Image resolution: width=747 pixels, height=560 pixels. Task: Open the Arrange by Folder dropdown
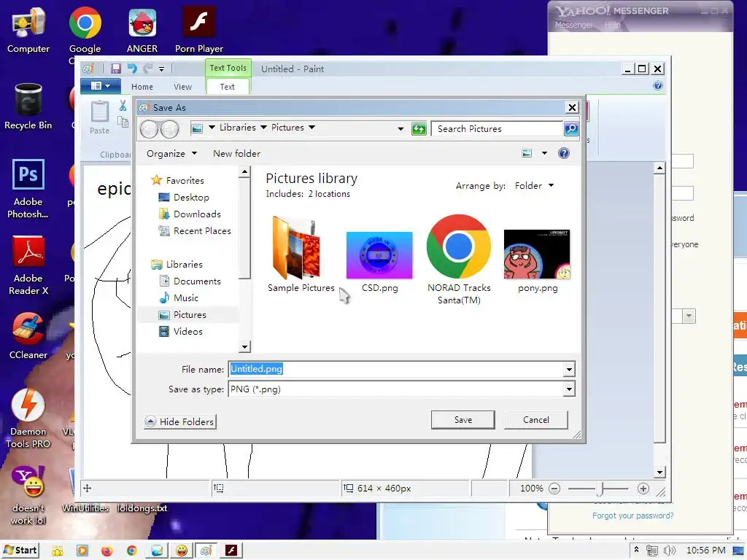tap(534, 185)
